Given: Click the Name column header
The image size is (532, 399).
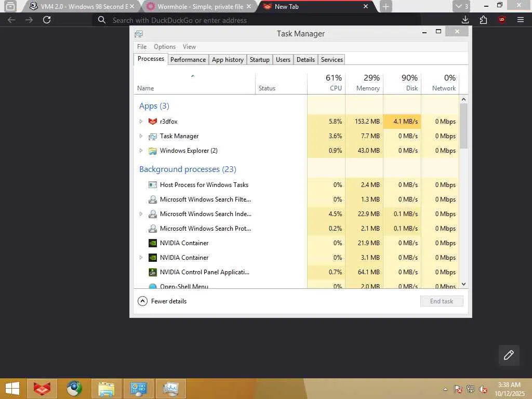Looking at the screenshot, I should coord(194,83).
